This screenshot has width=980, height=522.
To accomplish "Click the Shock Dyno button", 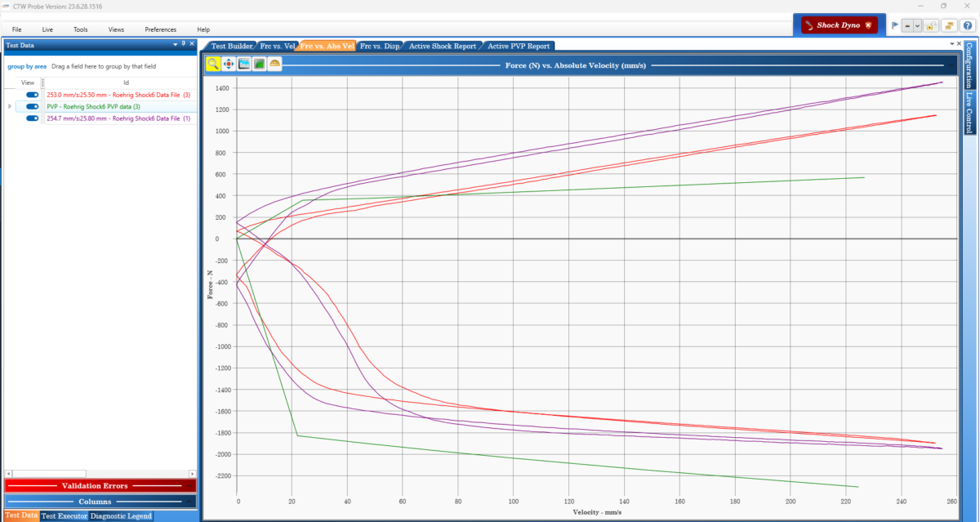I will point(840,25).
